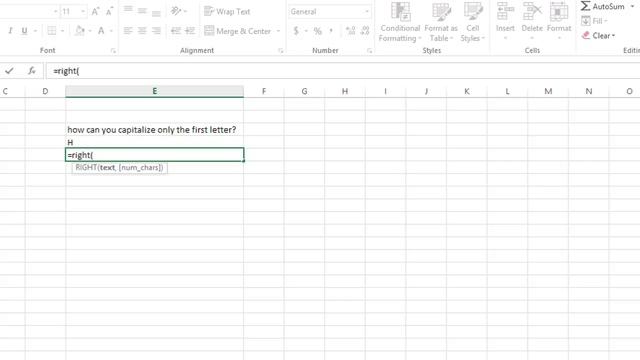The height and width of the screenshot is (360, 640).
Task: Select Top Align icon
Action: [128, 10]
